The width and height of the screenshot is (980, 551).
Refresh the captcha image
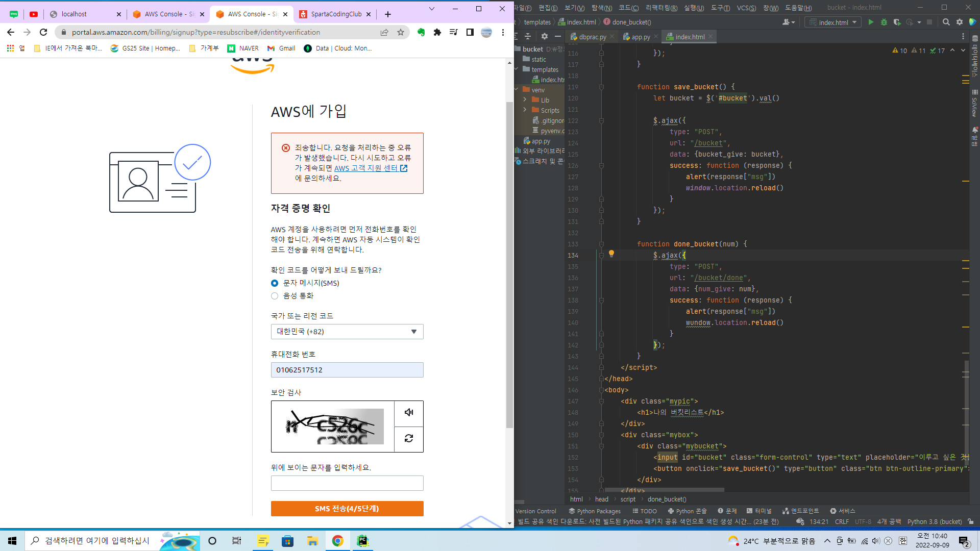[x=409, y=439]
